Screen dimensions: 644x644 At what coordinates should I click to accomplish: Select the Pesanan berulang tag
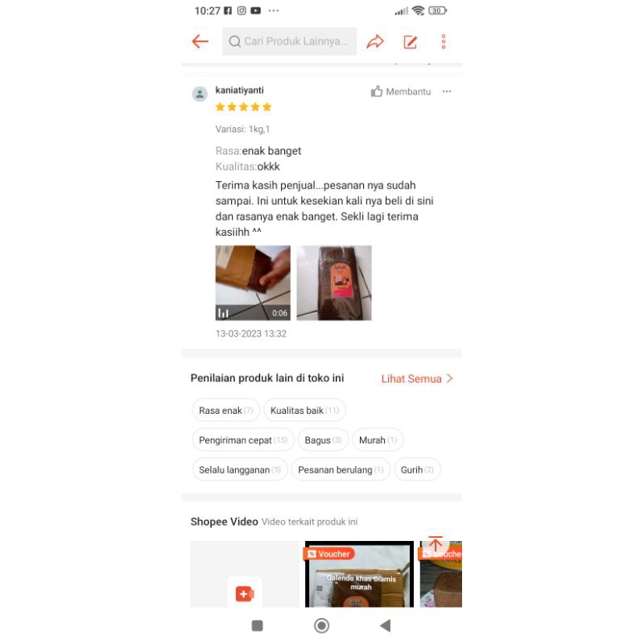[x=341, y=469]
